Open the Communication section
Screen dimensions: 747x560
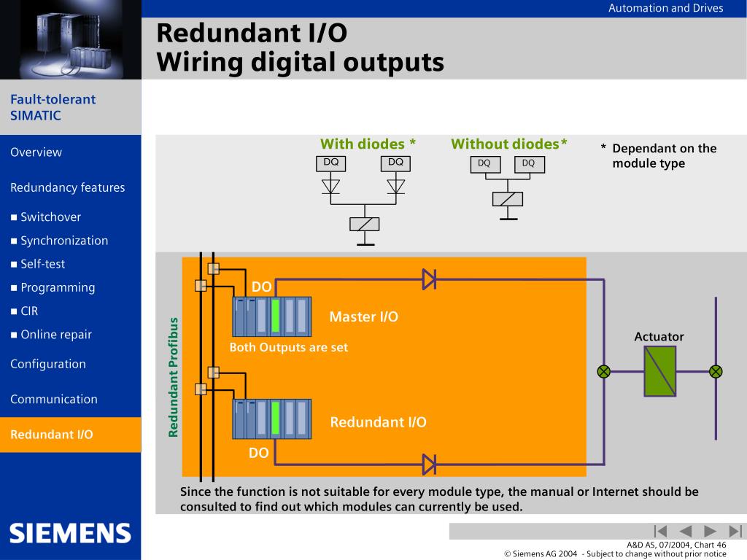(54, 399)
